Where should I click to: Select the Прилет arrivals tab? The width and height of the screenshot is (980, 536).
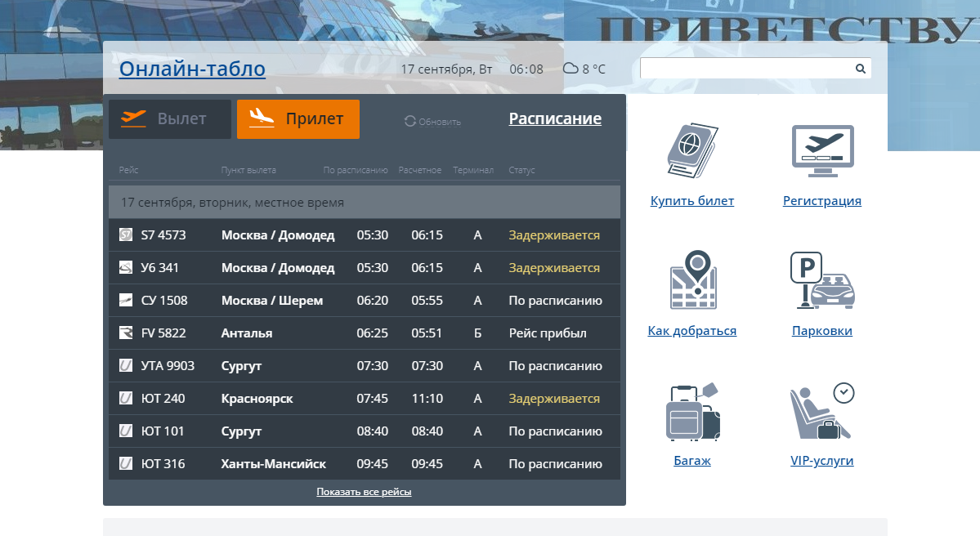(x=298, y=119)
